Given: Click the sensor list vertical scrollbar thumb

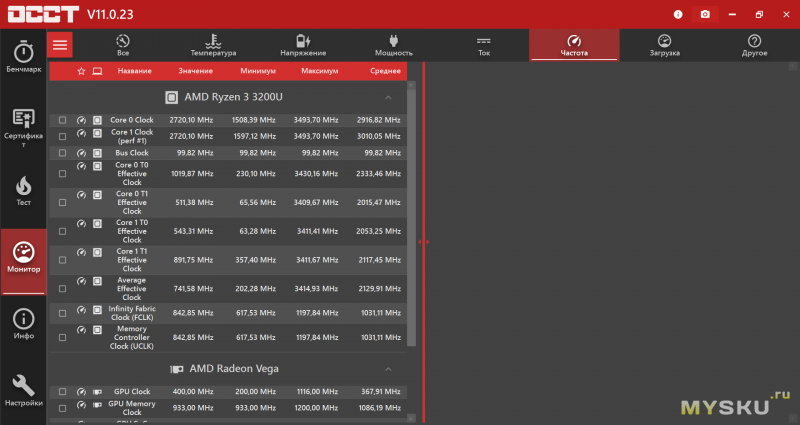Looking at the screenshot, I should click(412, 218).
